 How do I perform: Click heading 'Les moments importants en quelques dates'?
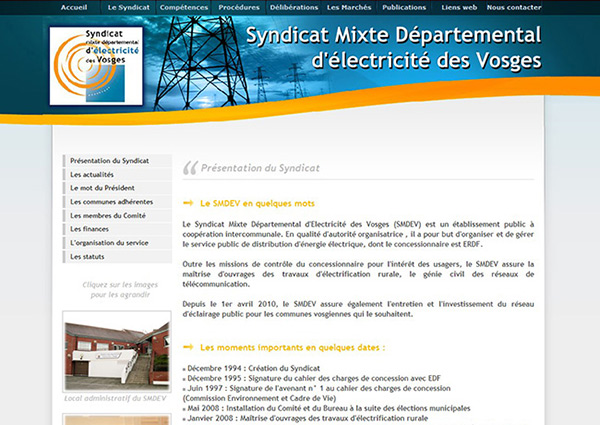click(293, 348)
